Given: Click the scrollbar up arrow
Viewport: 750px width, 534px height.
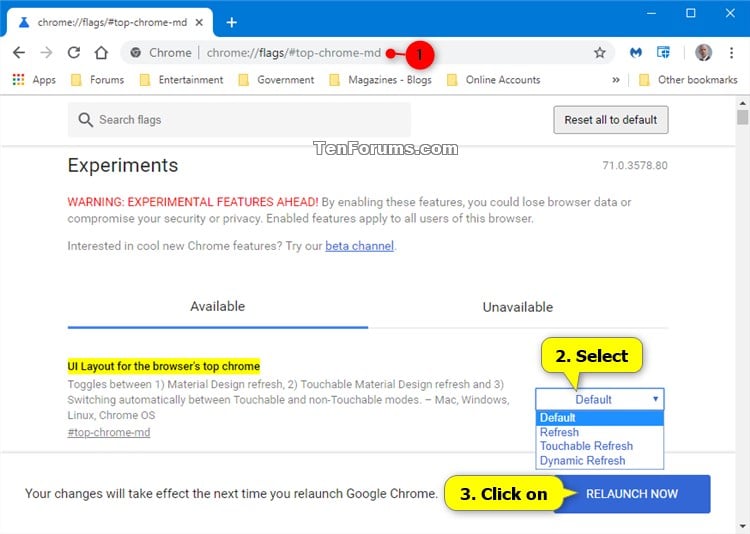Looking at the screenshot, I should tap(742, 103).
